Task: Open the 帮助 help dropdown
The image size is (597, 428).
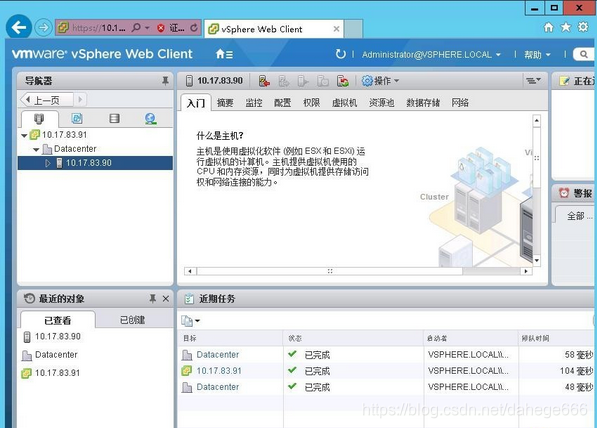Action: (537, 55)
